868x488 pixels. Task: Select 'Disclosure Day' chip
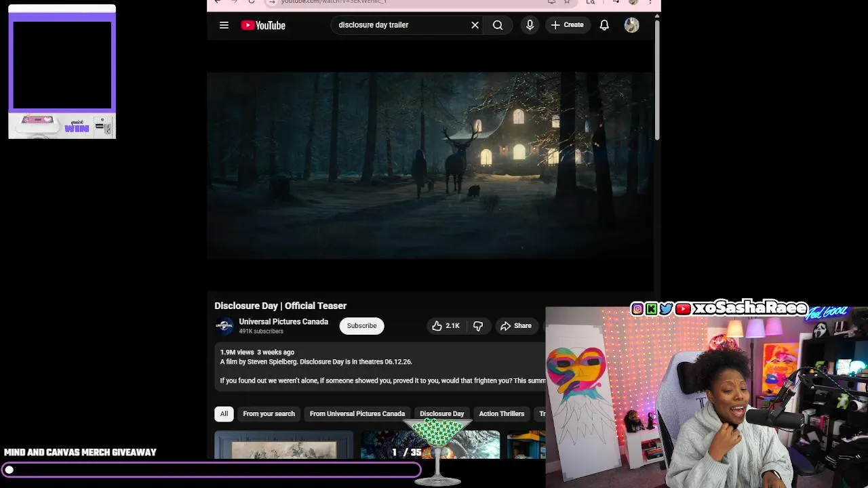click(x=442, y=413)
